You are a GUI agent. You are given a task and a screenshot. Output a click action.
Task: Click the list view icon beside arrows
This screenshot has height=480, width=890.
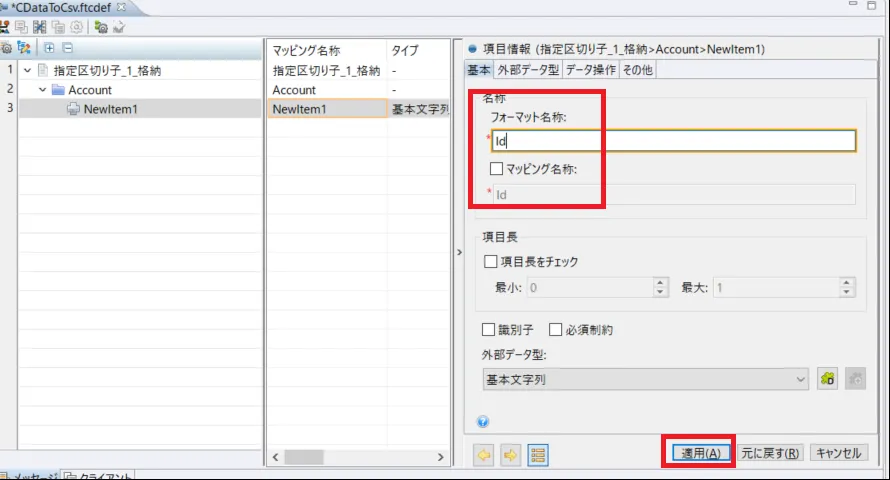(x=537, y=454)
